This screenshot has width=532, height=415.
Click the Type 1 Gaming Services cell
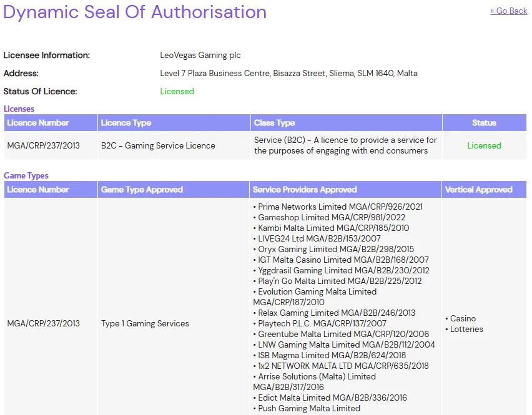click(x=145, y=323)
